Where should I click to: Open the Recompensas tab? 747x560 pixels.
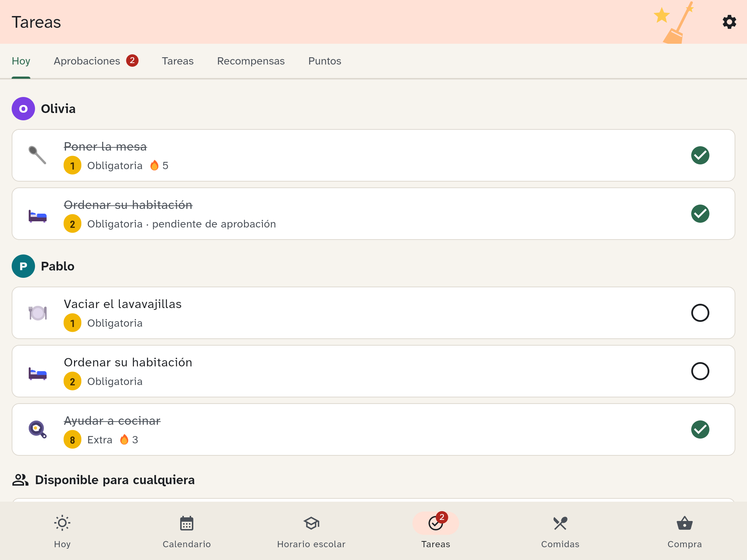(x=251, y=61)
